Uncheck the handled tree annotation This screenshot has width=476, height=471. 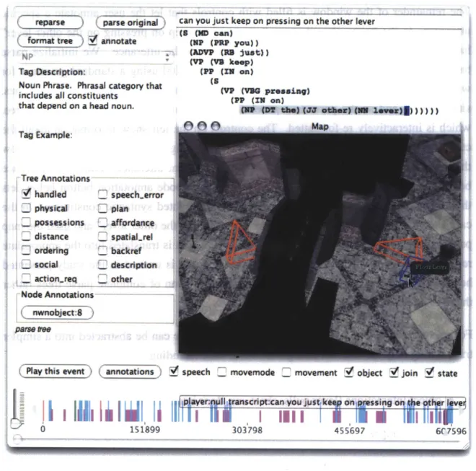coord(27,193)
